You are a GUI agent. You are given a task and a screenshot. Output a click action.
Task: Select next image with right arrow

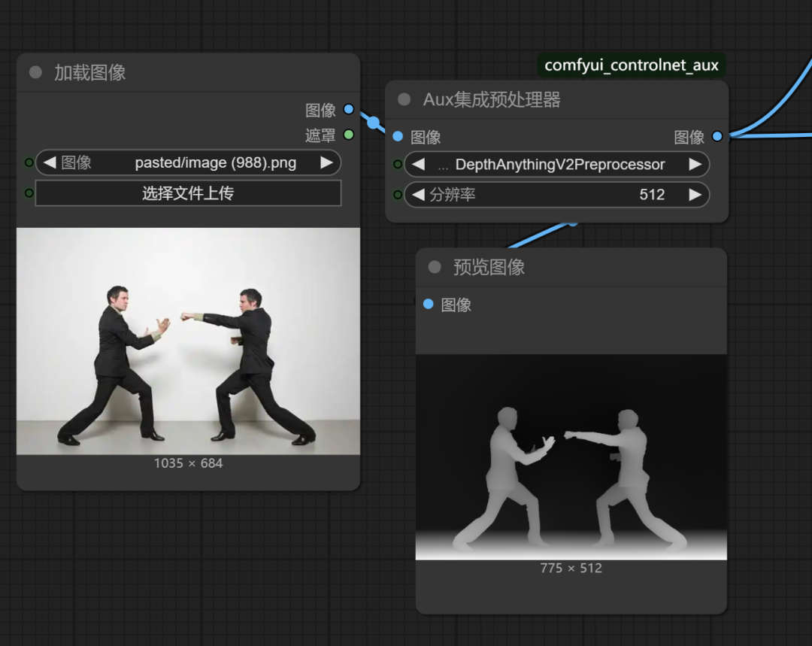point(326,162)
